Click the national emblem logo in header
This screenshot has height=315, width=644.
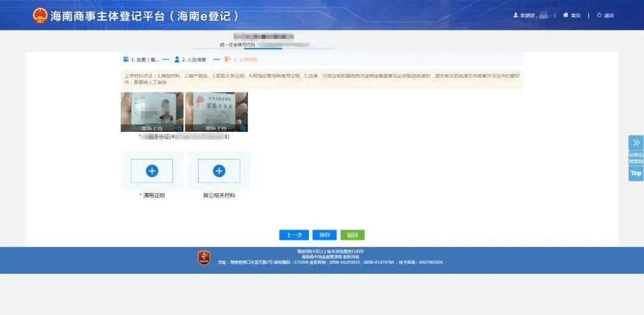click(x=40, y=16)
